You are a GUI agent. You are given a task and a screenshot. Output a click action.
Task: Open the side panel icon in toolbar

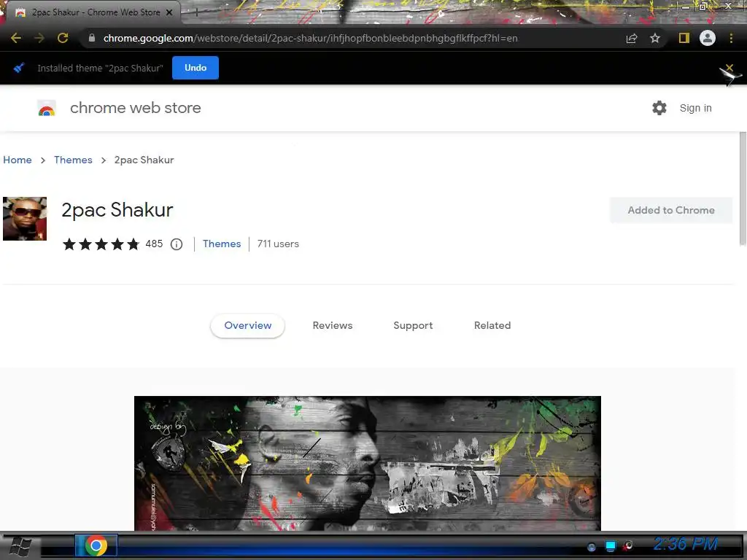point(684,38)
